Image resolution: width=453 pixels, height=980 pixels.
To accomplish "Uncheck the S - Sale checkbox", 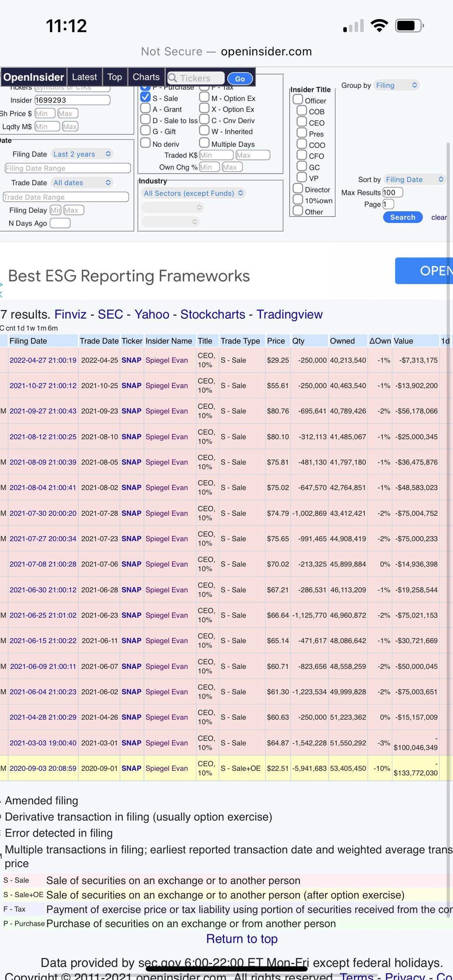I will click(145, 97).
